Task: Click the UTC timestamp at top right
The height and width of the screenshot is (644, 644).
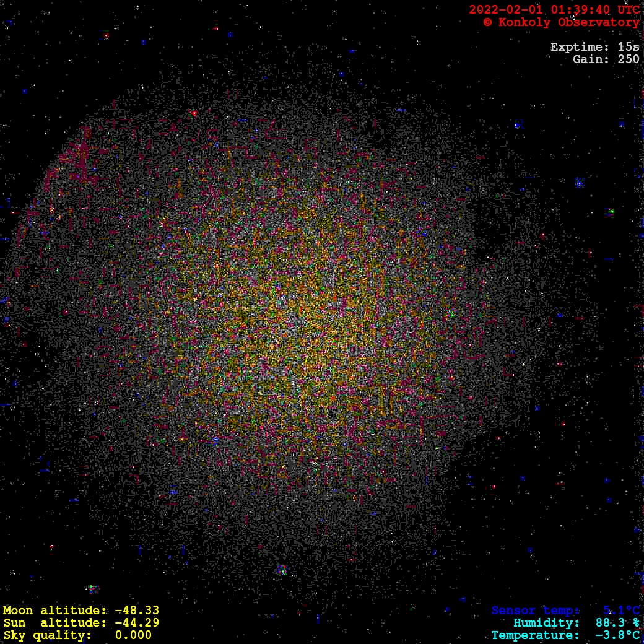Action: click(x=554, y=10)
